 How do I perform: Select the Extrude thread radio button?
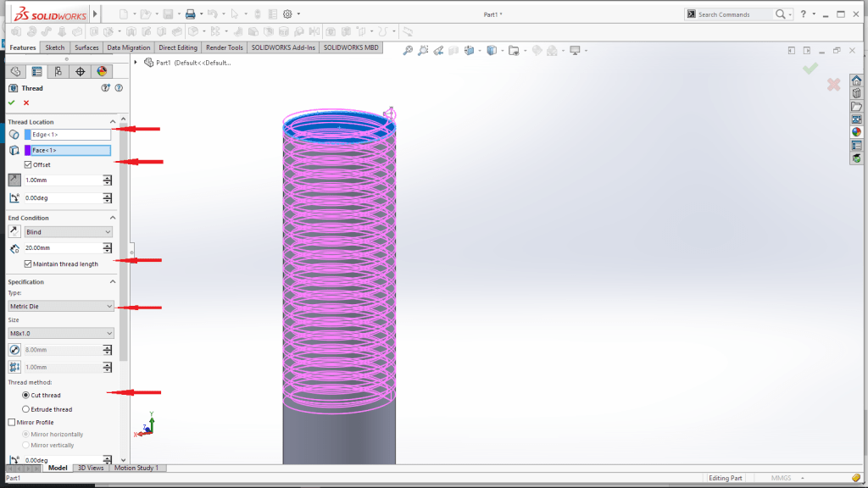coord(25,409)
